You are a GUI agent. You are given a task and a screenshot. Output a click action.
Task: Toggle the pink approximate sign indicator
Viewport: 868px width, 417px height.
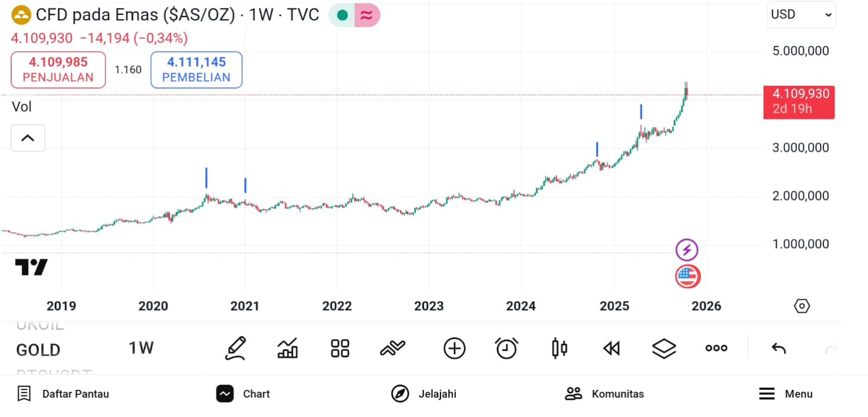(x=367, y=15)
